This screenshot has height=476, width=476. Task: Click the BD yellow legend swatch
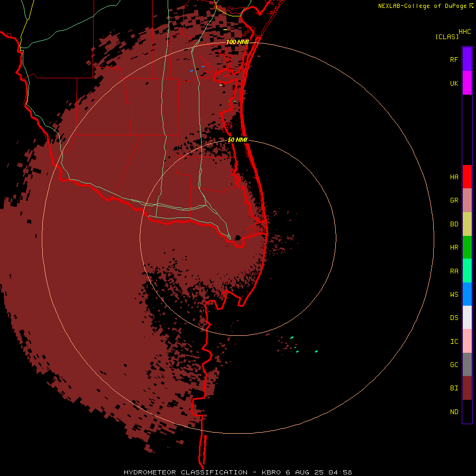coord(467,224)
